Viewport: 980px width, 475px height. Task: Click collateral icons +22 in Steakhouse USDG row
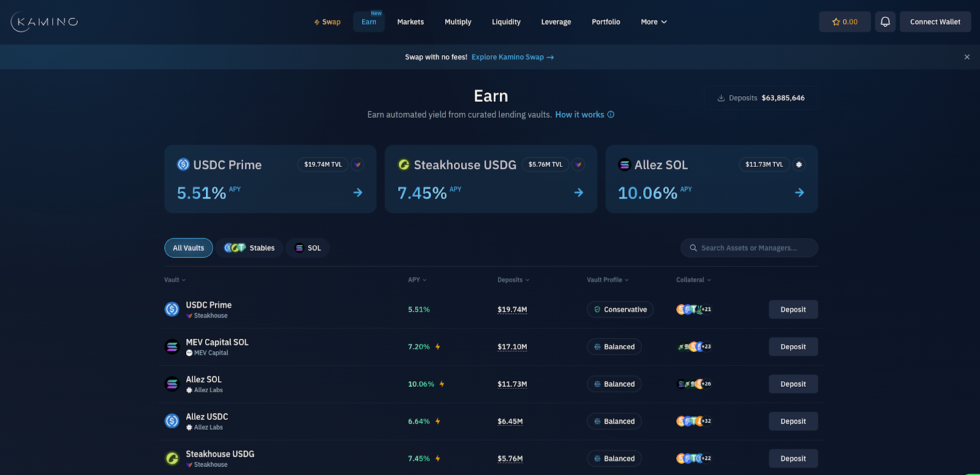coord(694,458)
